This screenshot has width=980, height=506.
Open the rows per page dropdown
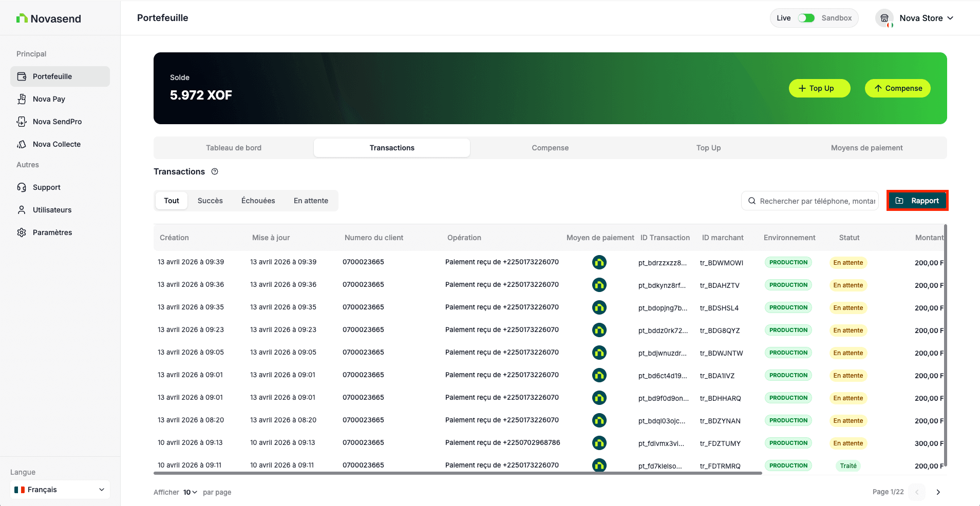(190, 492)
